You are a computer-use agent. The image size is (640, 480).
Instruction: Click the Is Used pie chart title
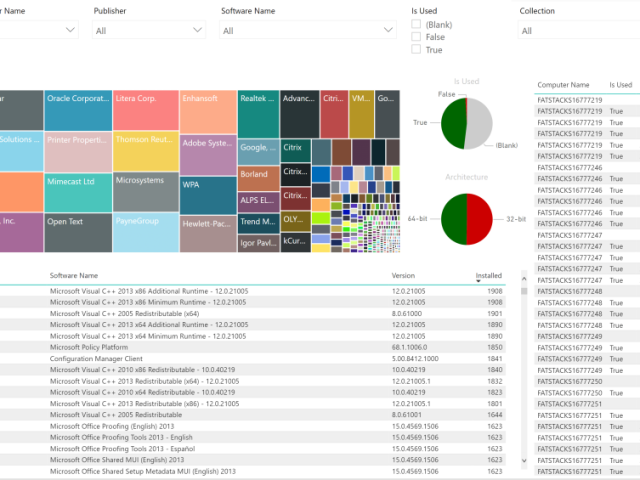click(466, 81)
